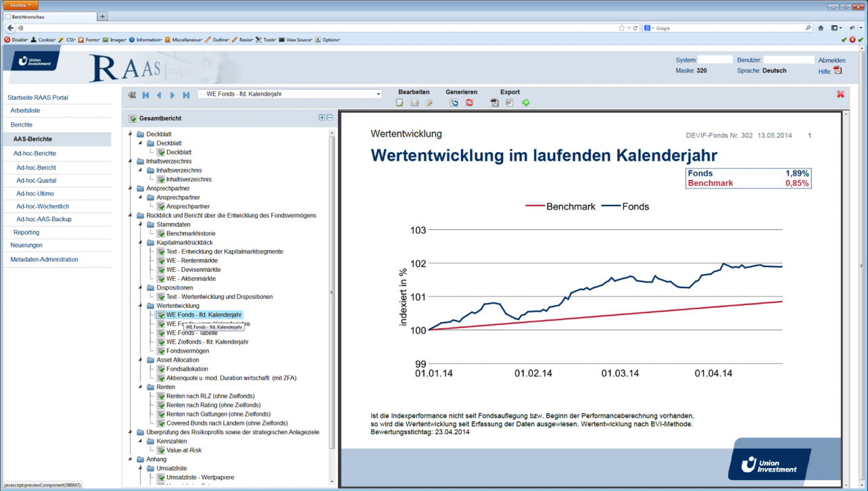Select Value-at-Risk tree item
This screenshot has height=491, width=868.
pyautogui.click(x=184, y=450)
